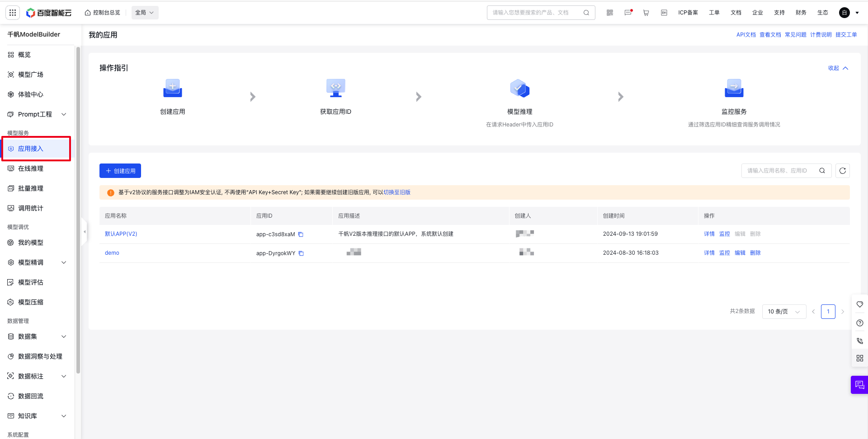Screen dimensions: 868x439
Task: Expand the 数据集 submenu
Action: pos(64,336)
